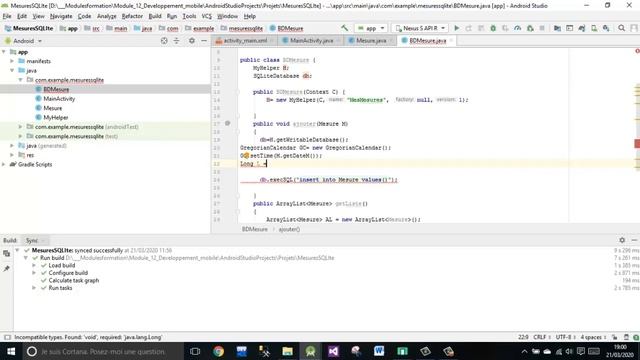
Task: Expand the Run tasks step
Action: (x=34, y=288)
